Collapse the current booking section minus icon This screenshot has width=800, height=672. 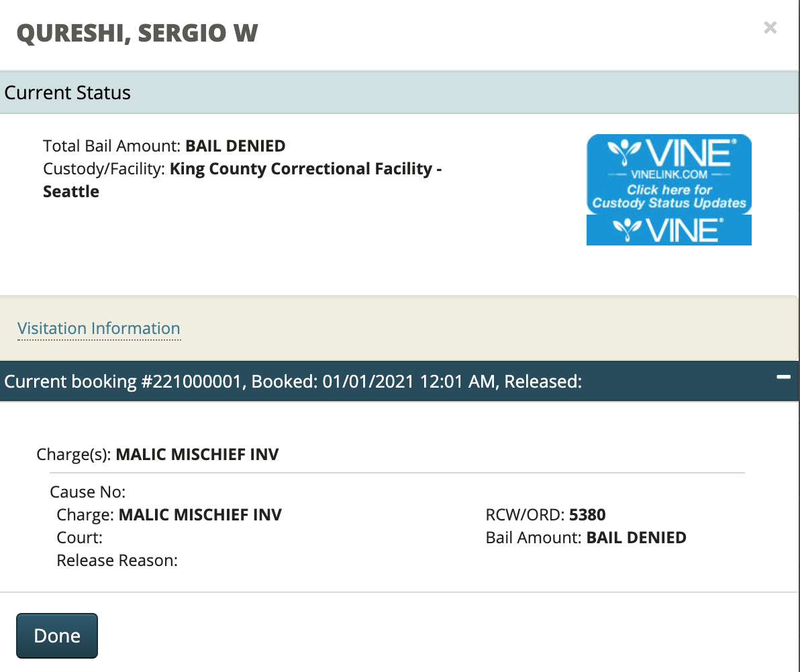pos(783,378)
